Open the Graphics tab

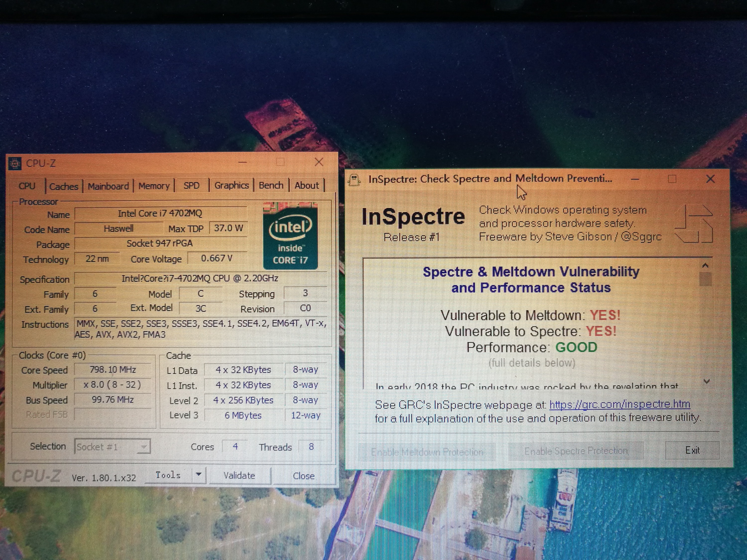[x=231, y=185]
